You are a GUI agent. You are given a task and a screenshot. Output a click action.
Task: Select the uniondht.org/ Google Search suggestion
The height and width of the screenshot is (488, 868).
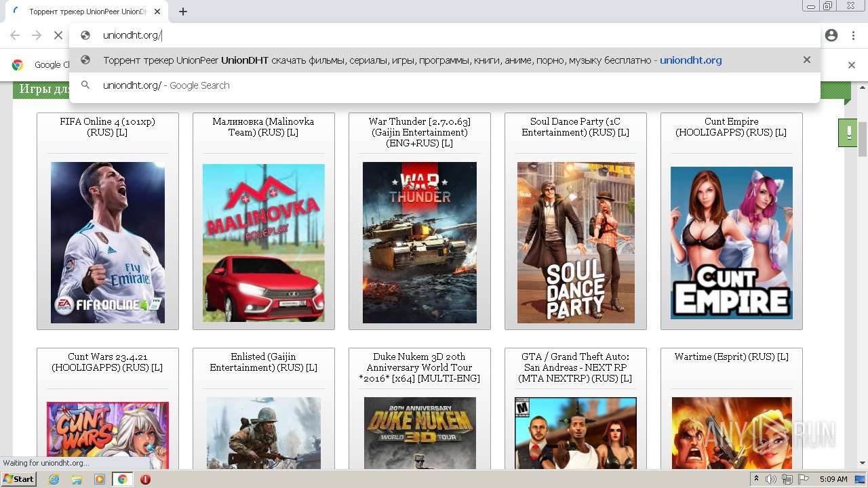[444, 85]
